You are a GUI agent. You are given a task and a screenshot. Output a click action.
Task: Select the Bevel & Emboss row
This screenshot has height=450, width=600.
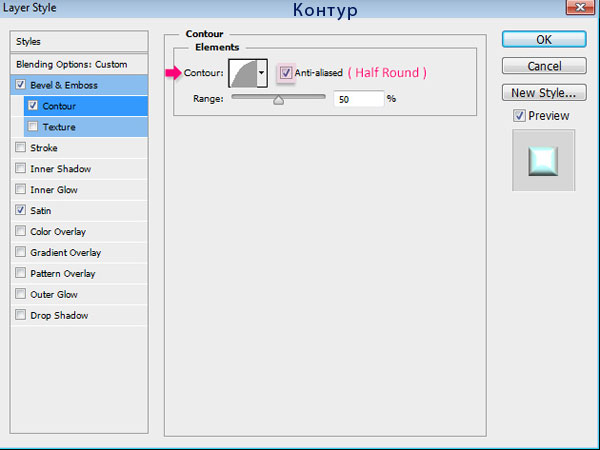coord(79,85)
